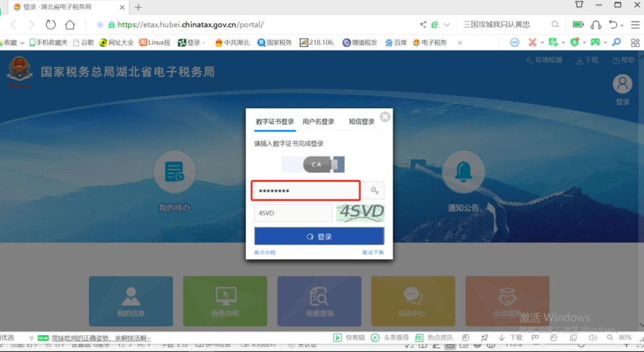Open the 谷歌 bookmark

point(84,42)
